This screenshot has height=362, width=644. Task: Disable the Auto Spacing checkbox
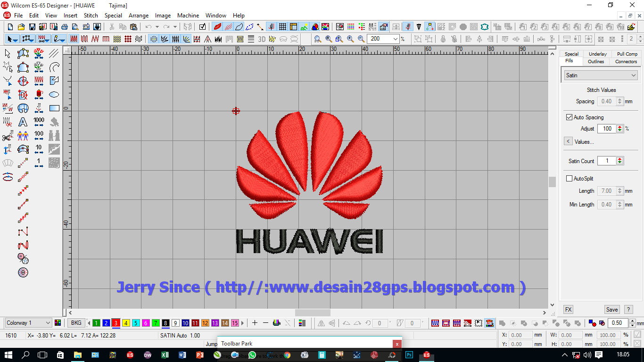[569, 117]
